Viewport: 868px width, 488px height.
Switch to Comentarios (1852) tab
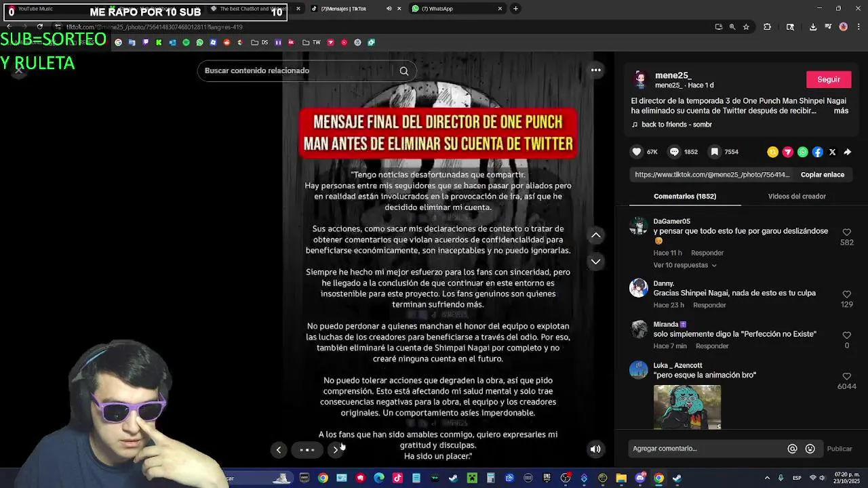pos(685,197)
